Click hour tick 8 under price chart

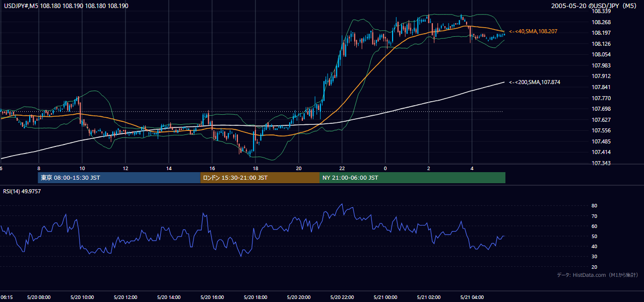click(x=38, y=169)
